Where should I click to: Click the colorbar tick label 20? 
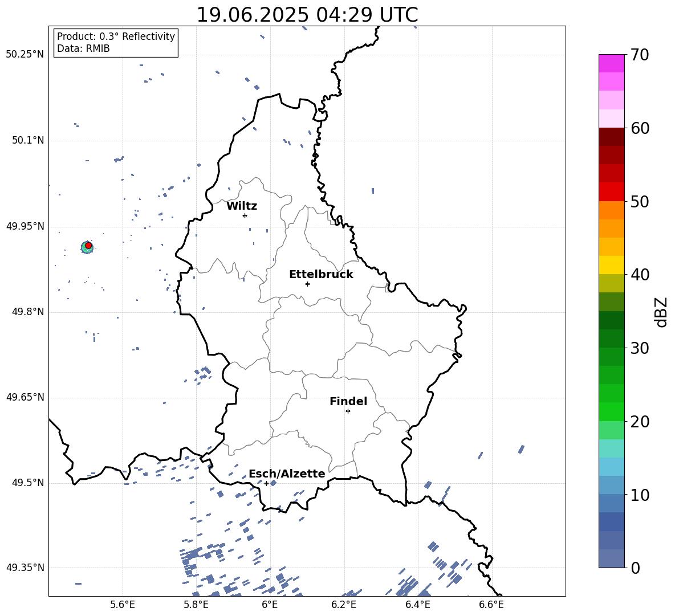640,422
